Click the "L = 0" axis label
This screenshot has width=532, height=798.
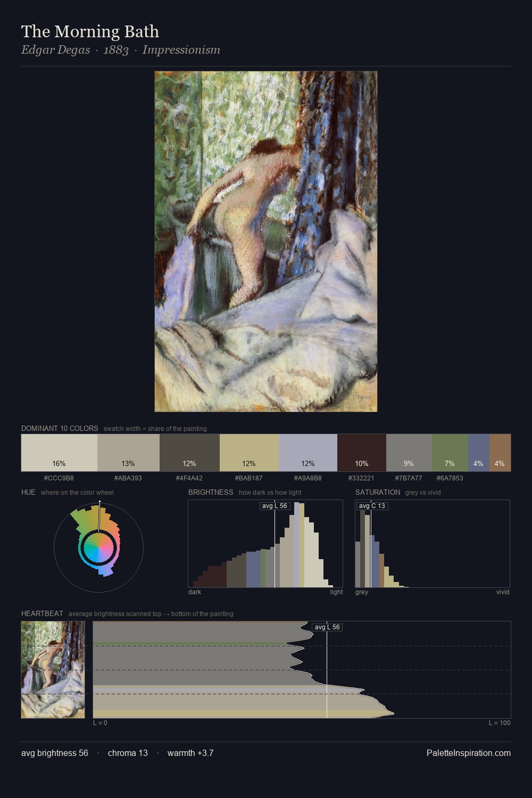(100, 723)
